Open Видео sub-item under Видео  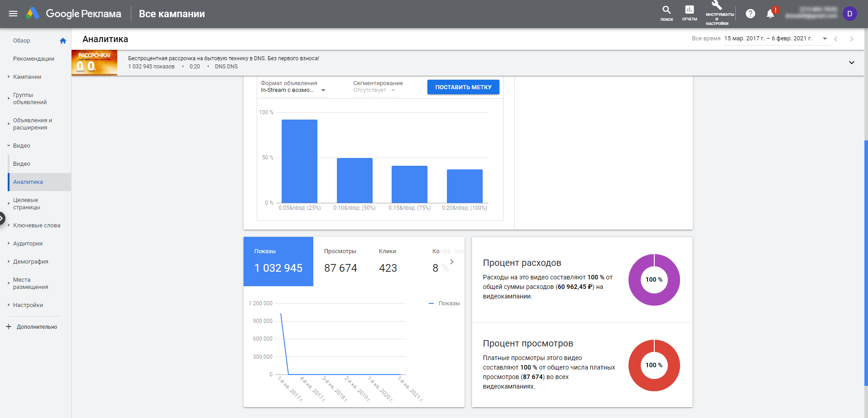(x=22, y=164)
